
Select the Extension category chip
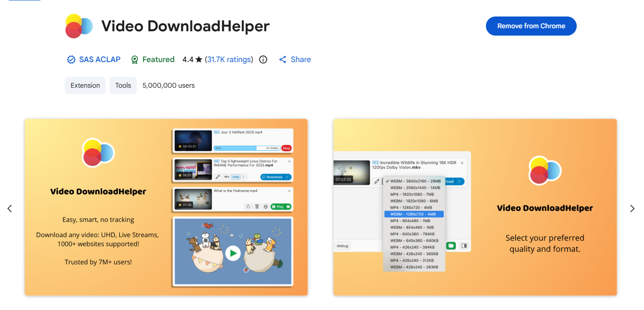coord(85,86)
